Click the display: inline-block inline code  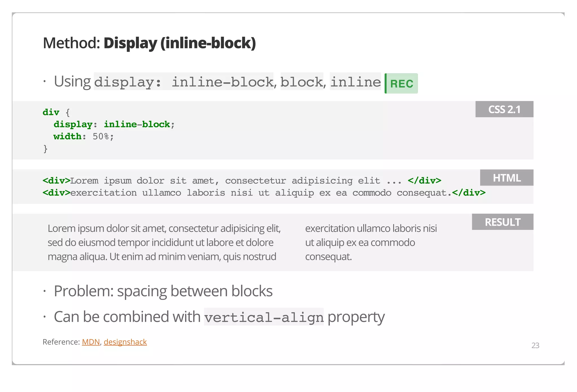tap(183, 82)
